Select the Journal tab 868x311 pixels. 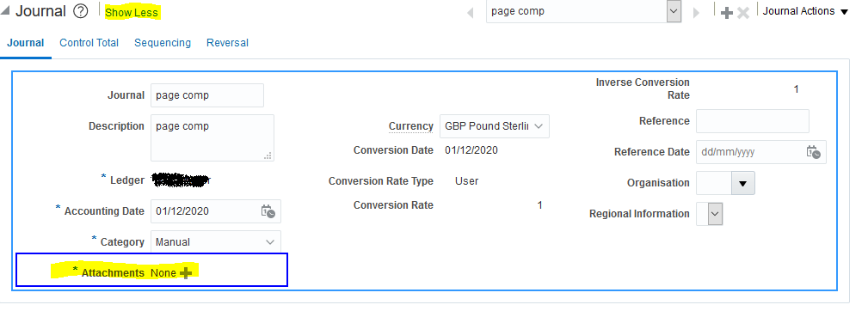[26, 43]
